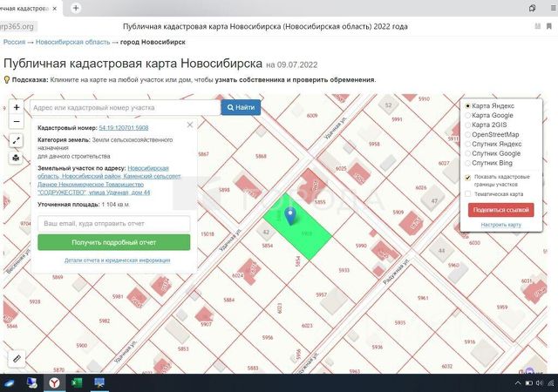Click parcel labeled 5957 on map
The image size is (558, 392).
(x=322, y=295)
